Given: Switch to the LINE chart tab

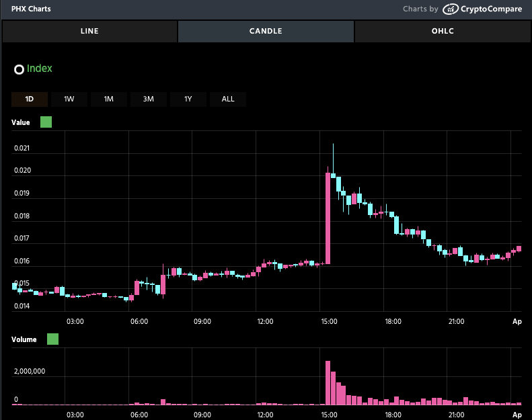Looking at the screenshot, I should pyautogui.click(x=89, y=31).
